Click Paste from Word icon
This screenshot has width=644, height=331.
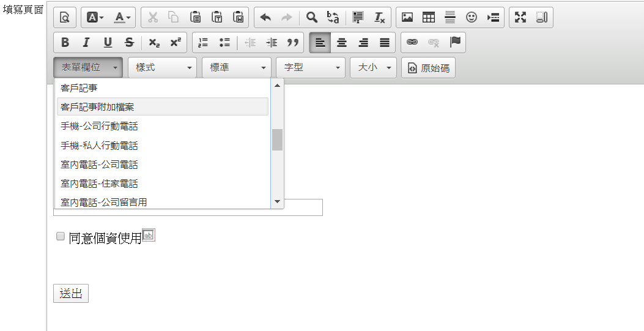click(x=239, y=17)
